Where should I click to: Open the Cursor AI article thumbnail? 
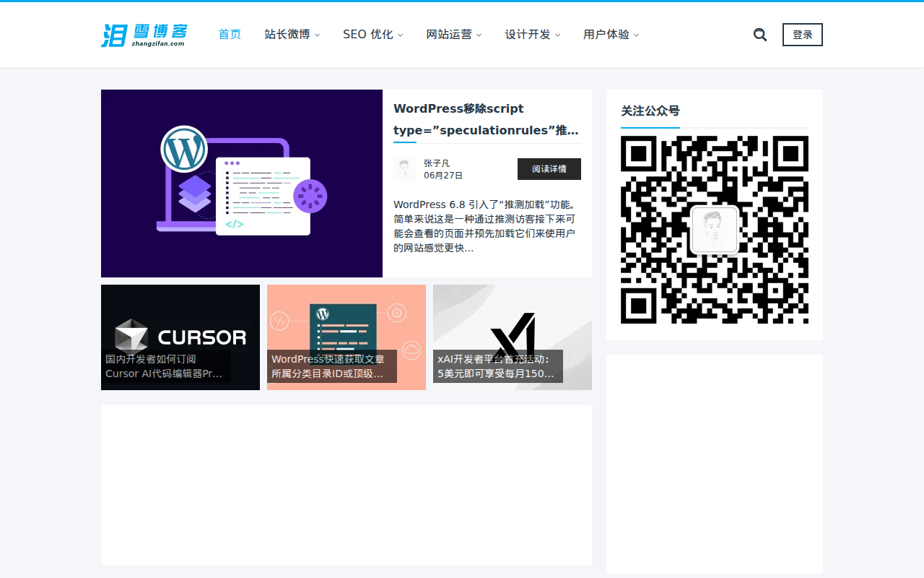coord(180,337)
